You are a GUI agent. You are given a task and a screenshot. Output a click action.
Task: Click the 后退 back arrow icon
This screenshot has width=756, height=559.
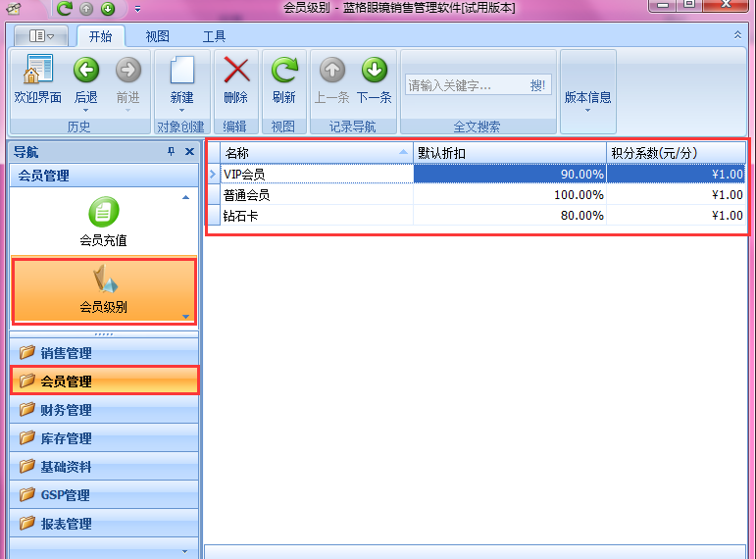[x=86, y=70]
